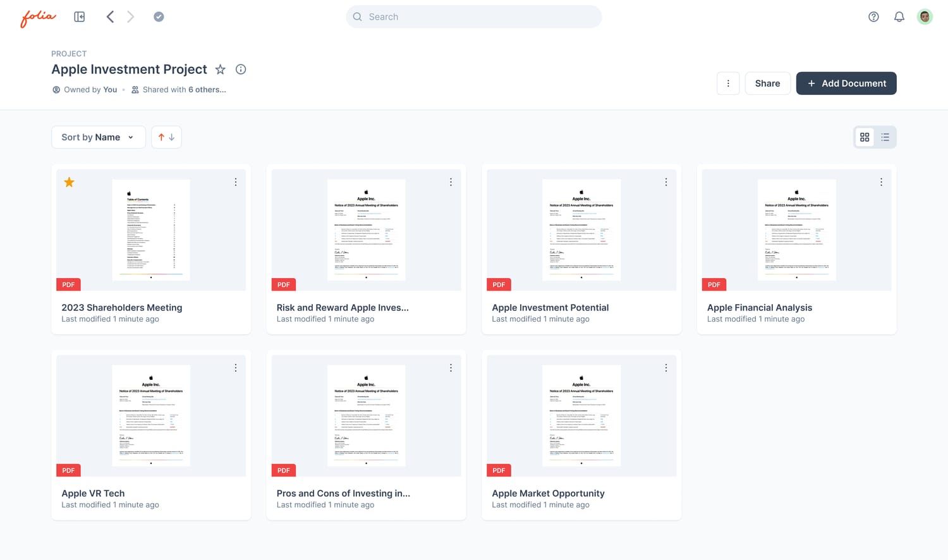Click Add Document button
This screenshot has height=560, width=948.
tap(846, 83)
